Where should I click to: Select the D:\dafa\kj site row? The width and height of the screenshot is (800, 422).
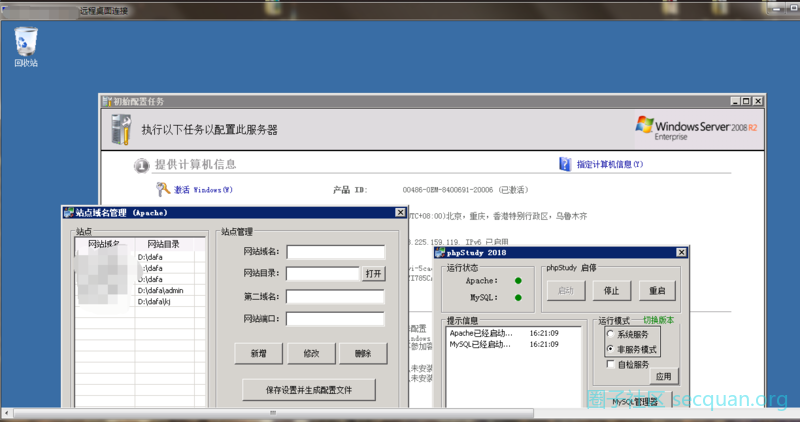click(140, 302)
